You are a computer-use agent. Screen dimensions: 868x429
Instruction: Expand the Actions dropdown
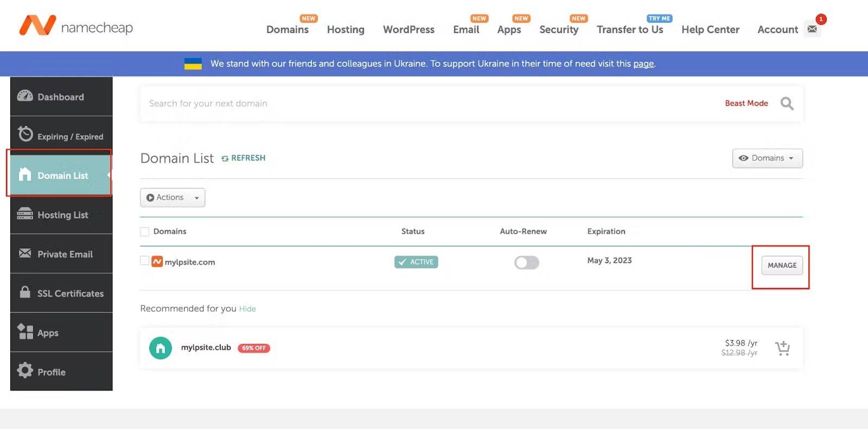(x=173, y=197)
